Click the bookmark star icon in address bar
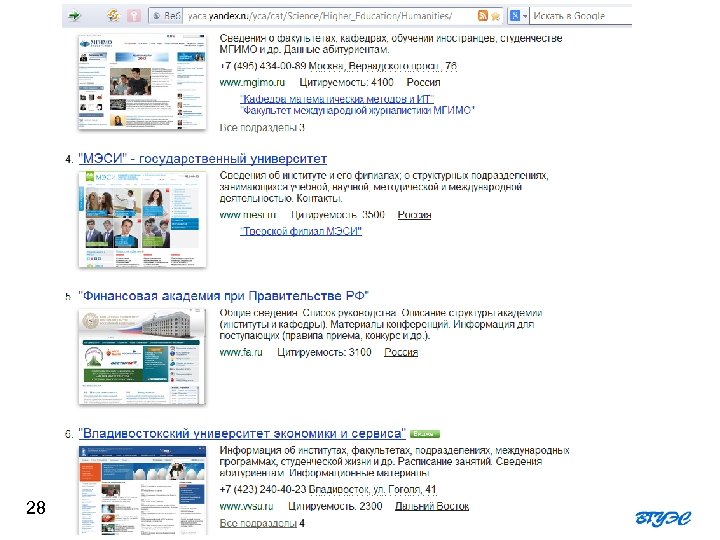 coord(495,16)
